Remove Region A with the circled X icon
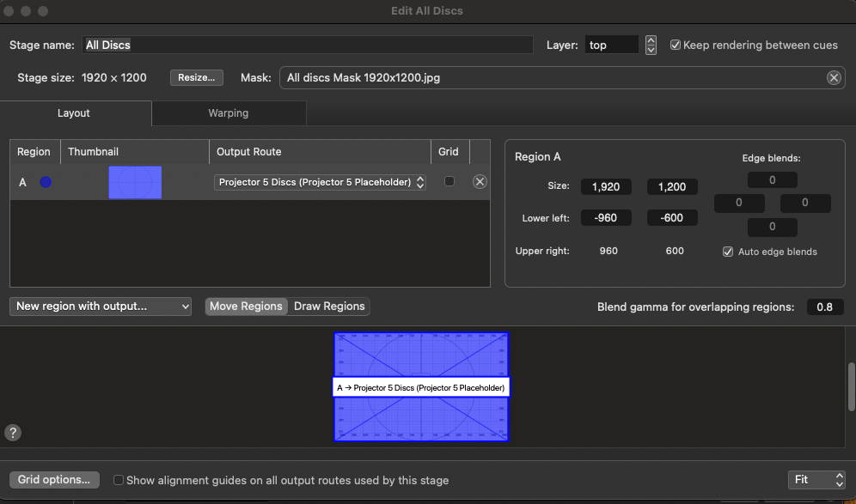This screenshot has height=504, width=856. click(x=480, y=182)
